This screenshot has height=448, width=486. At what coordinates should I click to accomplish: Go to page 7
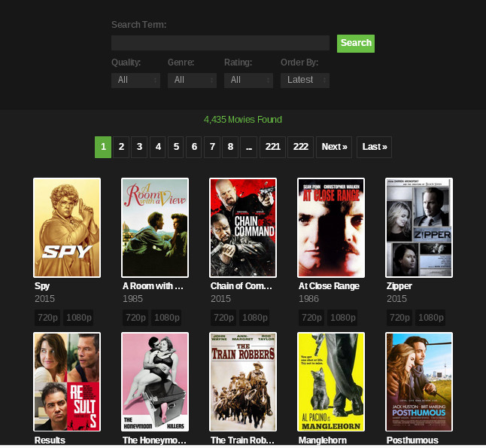pyautogui.click(x=212, y=147)
